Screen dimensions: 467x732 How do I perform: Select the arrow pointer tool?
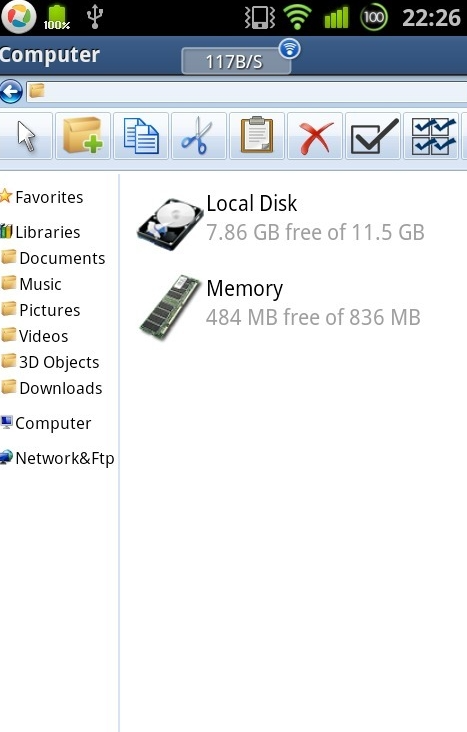26,136
